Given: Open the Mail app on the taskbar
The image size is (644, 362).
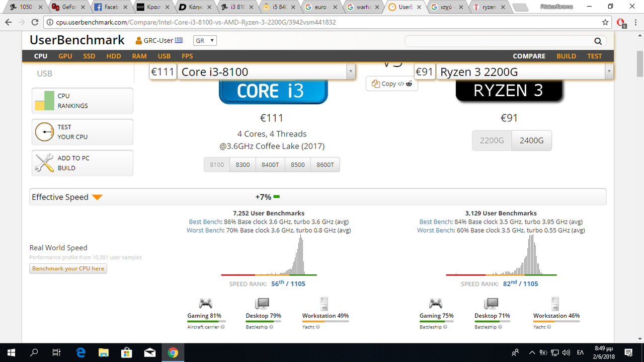Looking at the screenshot, I should coord(150,352).
